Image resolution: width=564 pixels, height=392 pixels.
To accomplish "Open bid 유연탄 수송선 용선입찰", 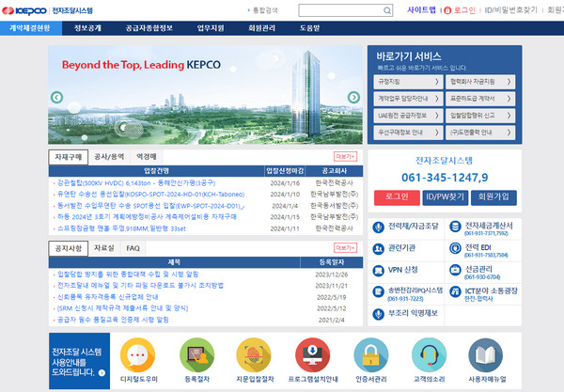I will (x=150, y=195).
